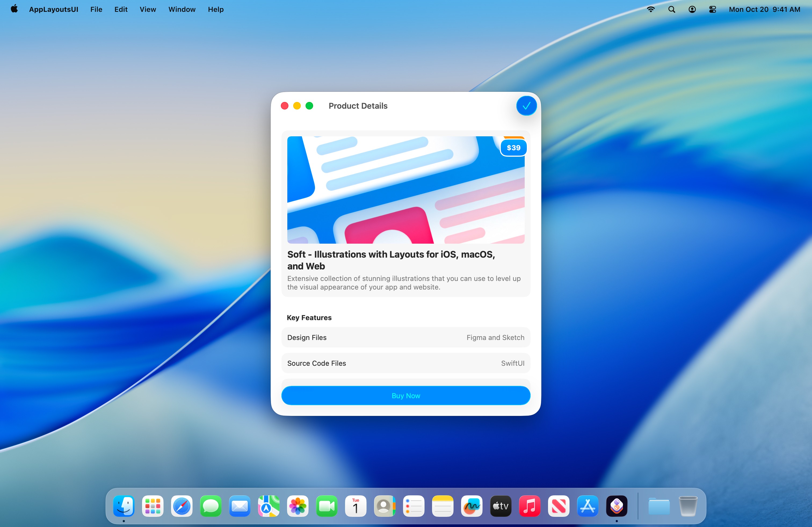Viewport: 812px width, 527px height.
Task: Launch Safari from the Dock
Action: (182, 506)
